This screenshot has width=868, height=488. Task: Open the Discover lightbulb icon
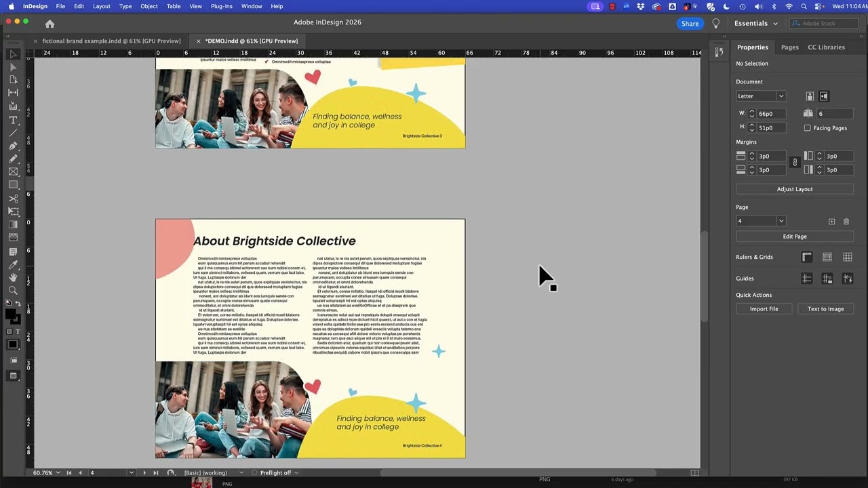715,23
